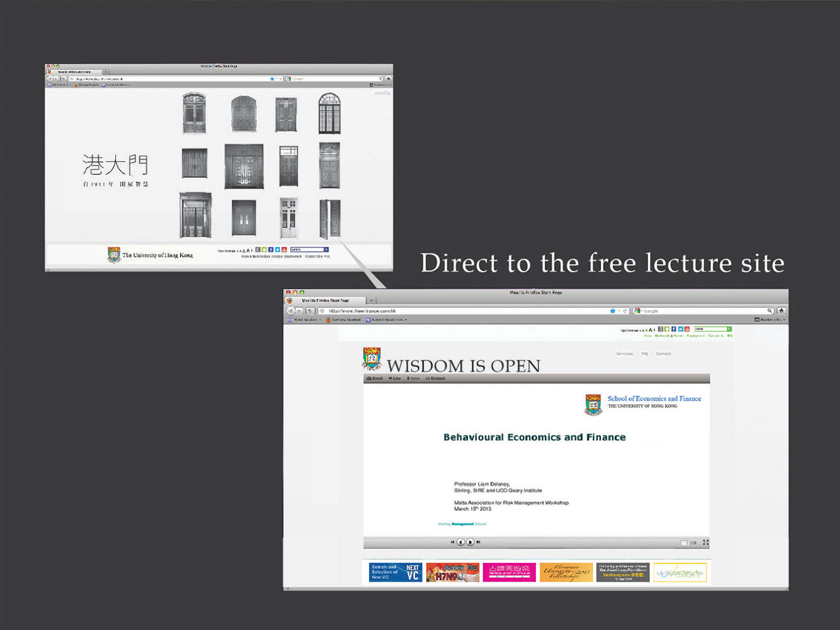Click the Twitter icon on the lecture page header
Viewport: 840px width, 630px height.
(x=680, y=329)
